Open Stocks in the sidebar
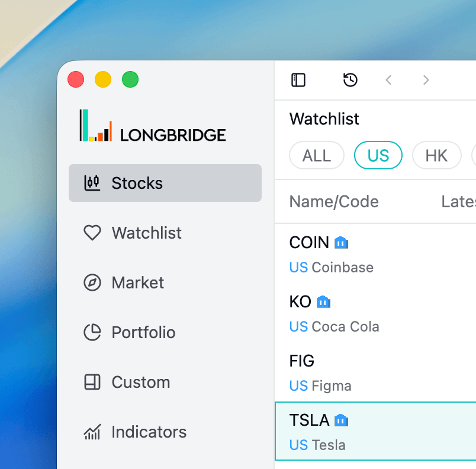Image resolution: width=476 pixels, height=469 pixels. click(x=165, y=183)
